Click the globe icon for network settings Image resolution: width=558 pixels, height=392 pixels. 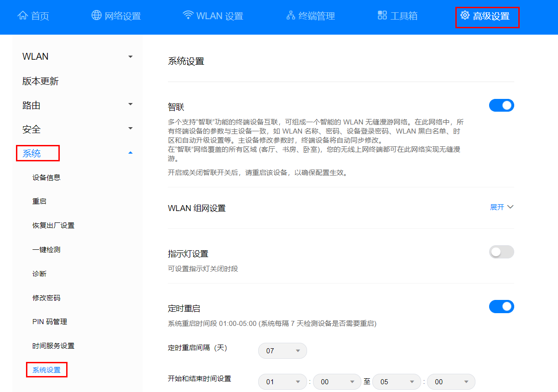97,15
